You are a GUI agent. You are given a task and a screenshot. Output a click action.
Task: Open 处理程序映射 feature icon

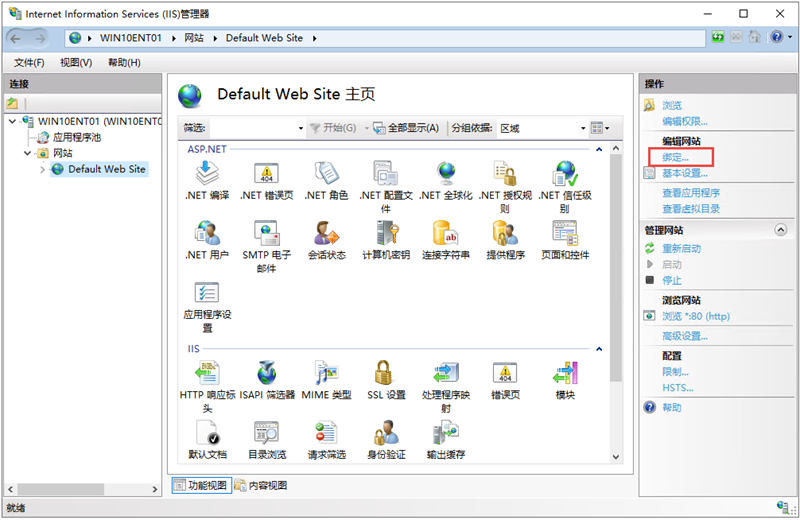coord(445,373)
